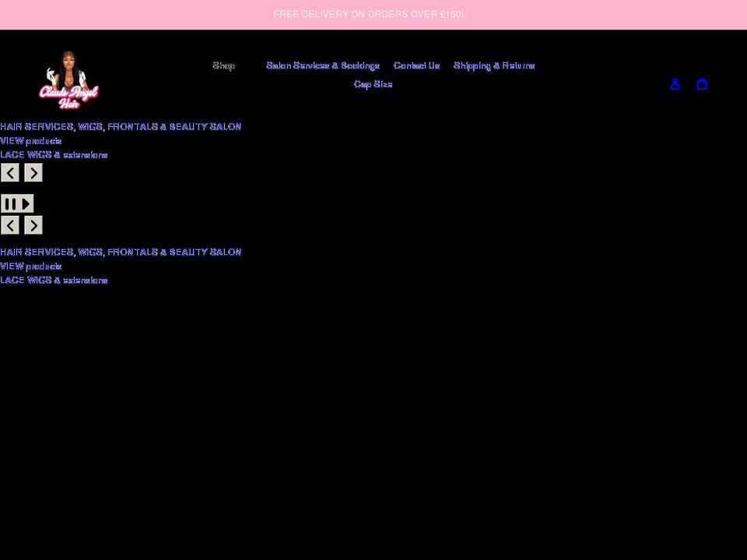Open Shipping & Returns page
747x560 pixels.
[x=494, y=65]
